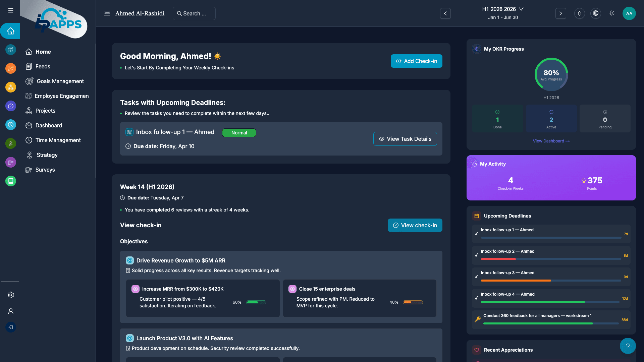Mark Inbox follow-up 3 as complete
The image size is (644, 362).
click(x=477, y=277)
